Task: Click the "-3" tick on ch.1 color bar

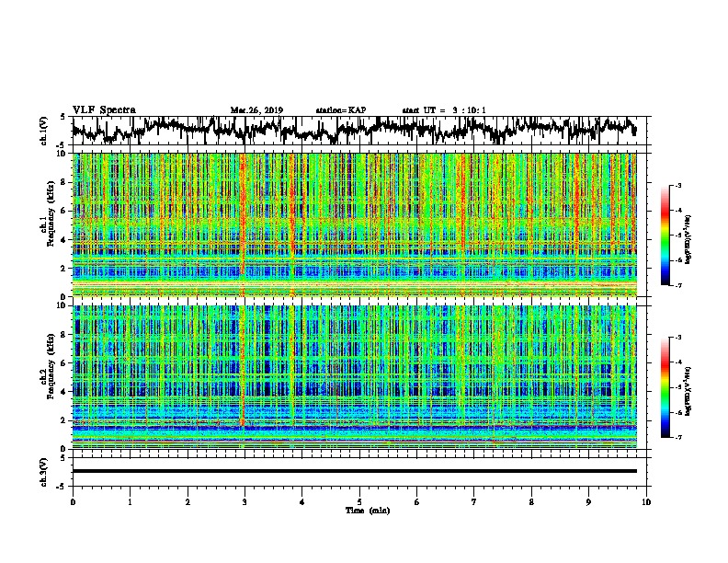Action: click(677, 186)
